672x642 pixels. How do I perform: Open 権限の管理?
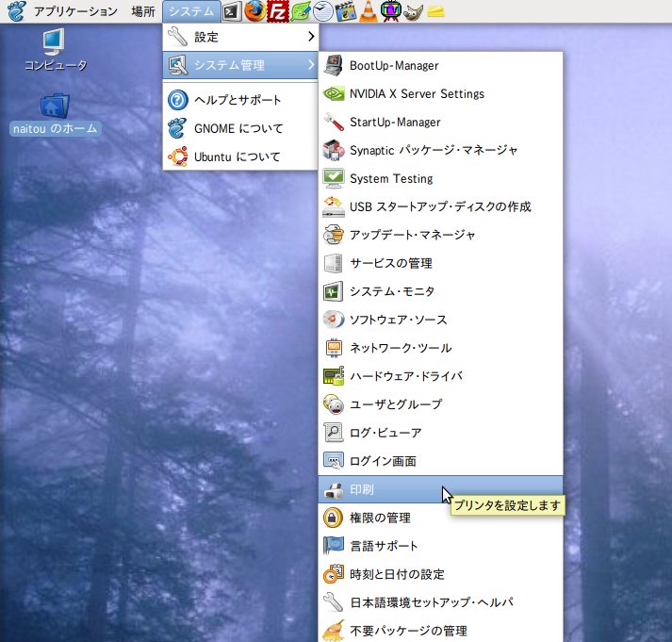(x=440, y=518)
